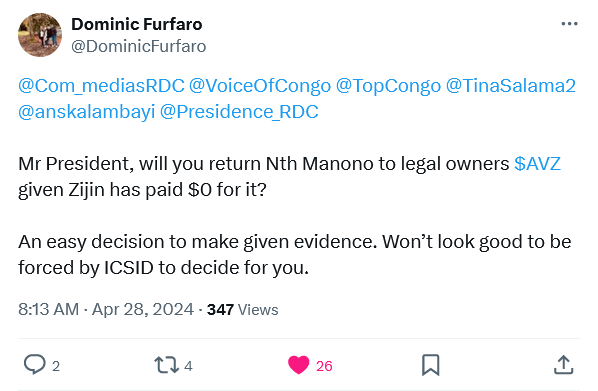Screen dimensions: 598x391
Task: Click the 8:13 AM Apr 28, 2024 timestamp
Action: (x=106, y=309)
